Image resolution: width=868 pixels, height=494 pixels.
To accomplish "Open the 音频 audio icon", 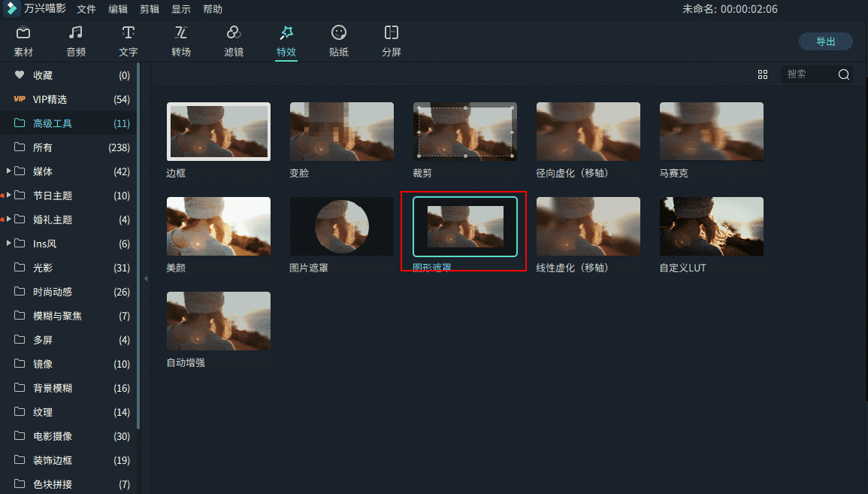I will (x=76, y=33).
